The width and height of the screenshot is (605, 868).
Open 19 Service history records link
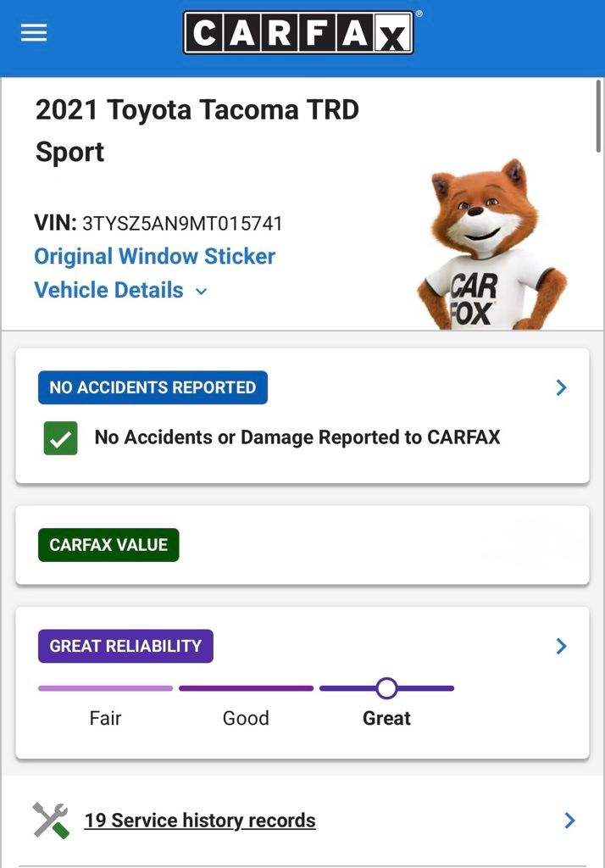click(x=200, y=821)
